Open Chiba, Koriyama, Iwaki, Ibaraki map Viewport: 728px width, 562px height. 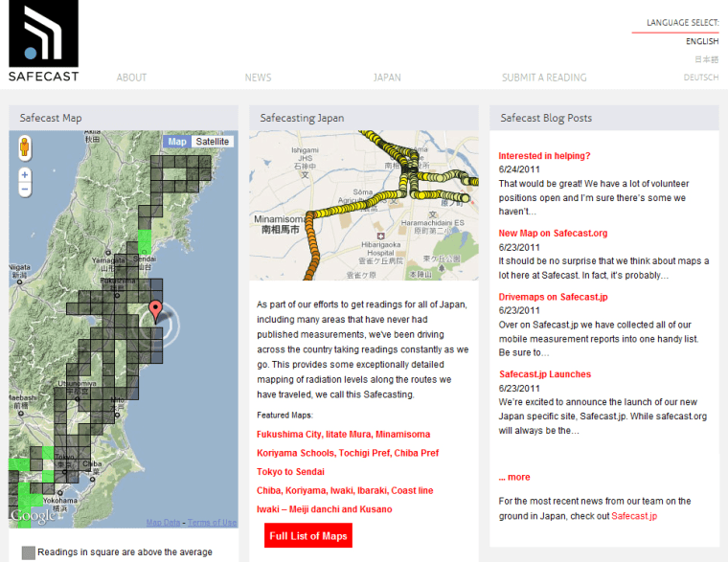(x=345, y=490)
